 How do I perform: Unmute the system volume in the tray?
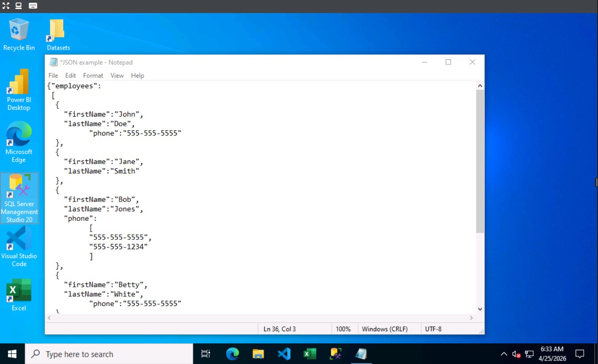[x=516, y=354]
